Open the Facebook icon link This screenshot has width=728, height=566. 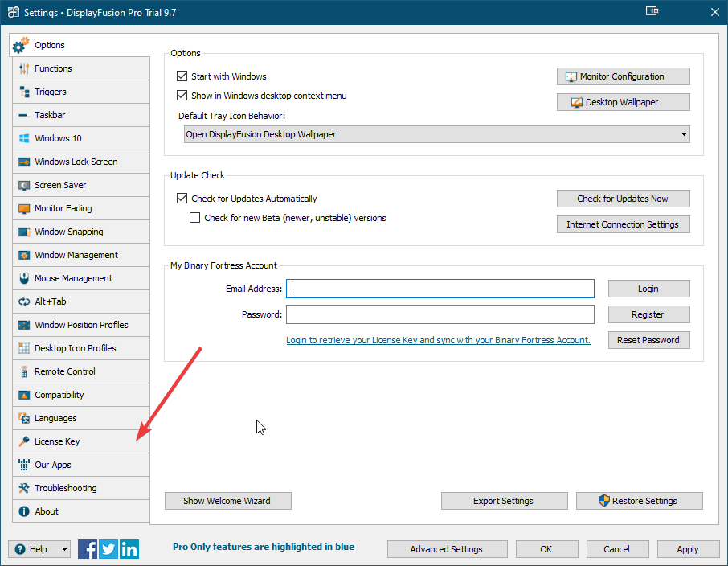point(88,549)
